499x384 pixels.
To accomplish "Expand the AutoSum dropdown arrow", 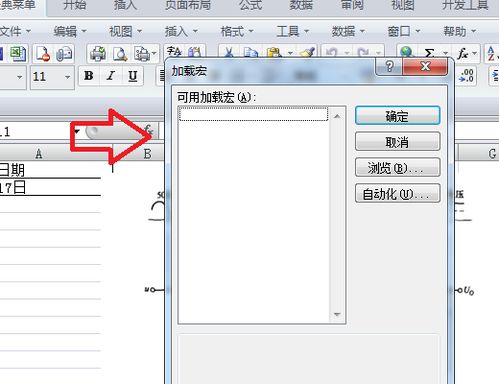I will click(x=445, y=53).
